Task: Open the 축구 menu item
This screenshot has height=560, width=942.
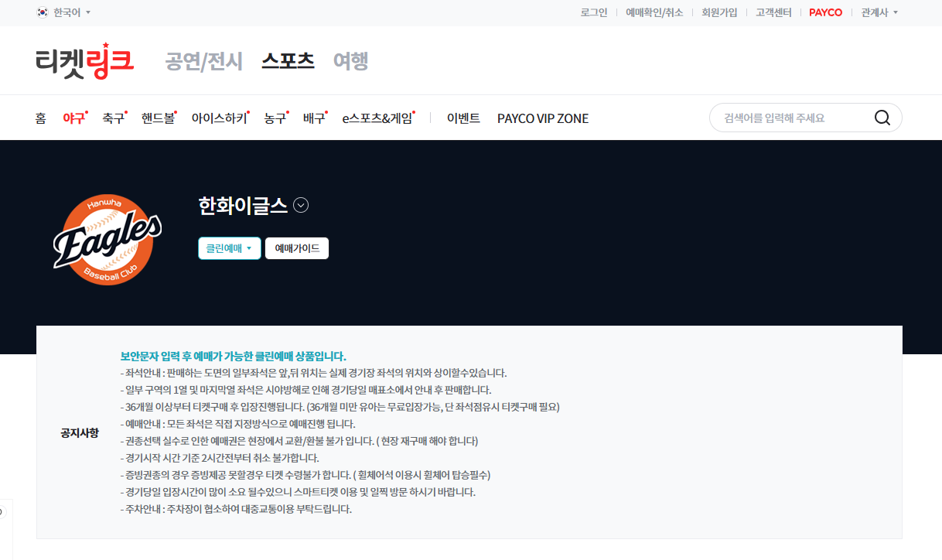Action: click(x=114, y=118)
